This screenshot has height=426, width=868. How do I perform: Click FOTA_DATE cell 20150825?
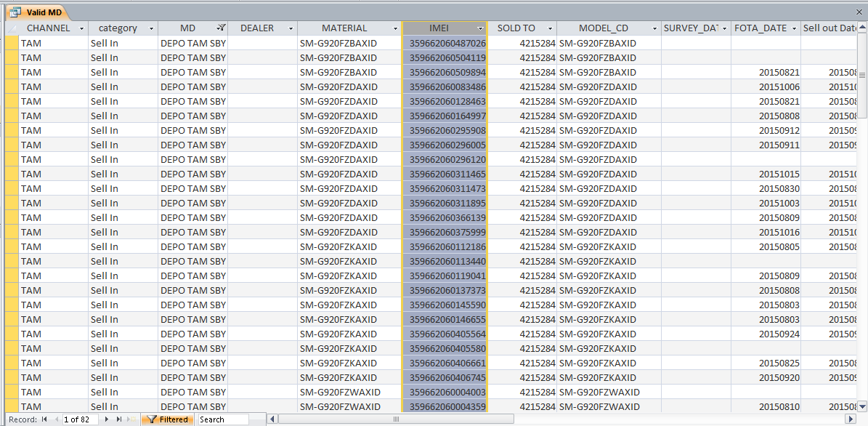click(766, 363)
